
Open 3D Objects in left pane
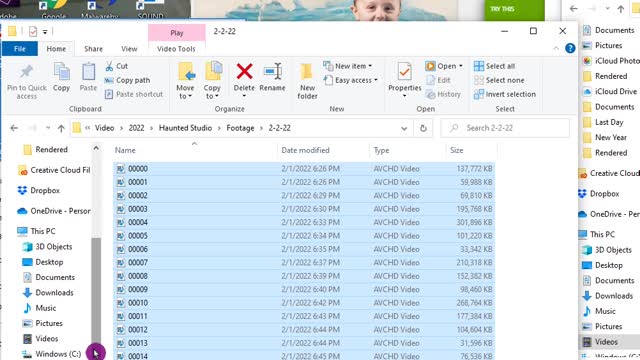click(x=47, y=247)
